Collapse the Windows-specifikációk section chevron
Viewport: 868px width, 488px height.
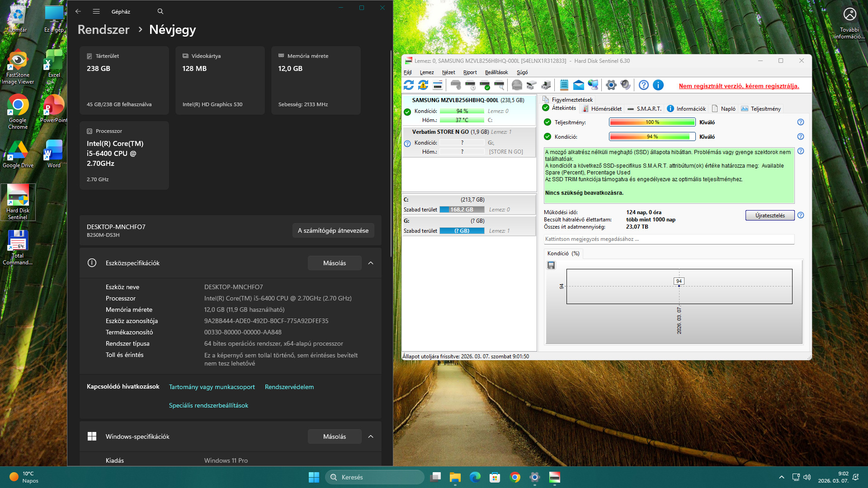coord(371,436)
